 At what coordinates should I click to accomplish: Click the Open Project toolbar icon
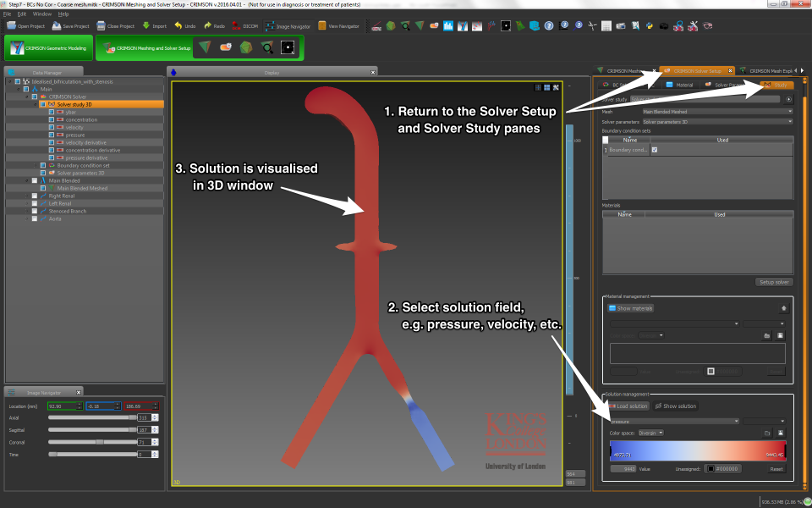[12, 26]
